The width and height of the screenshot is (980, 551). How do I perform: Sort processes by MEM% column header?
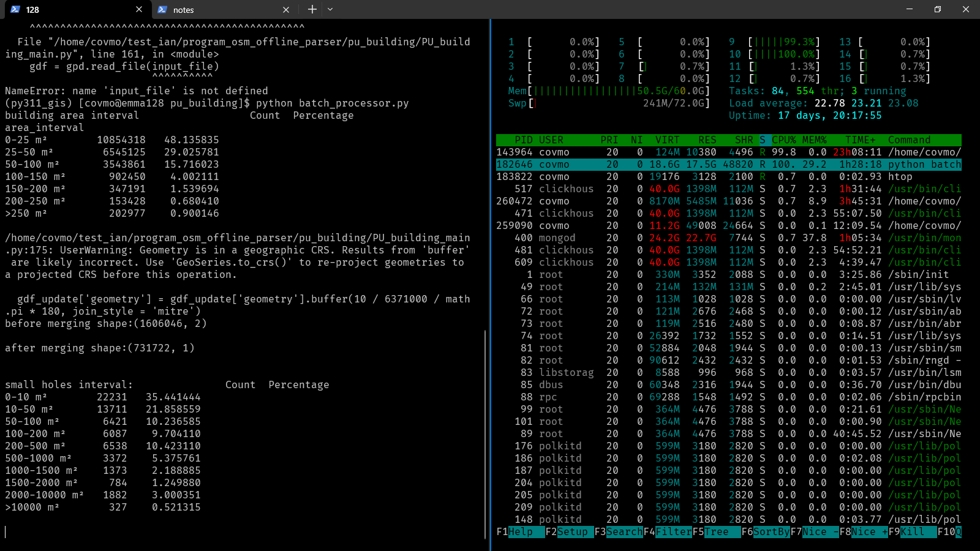click(815, 140)
